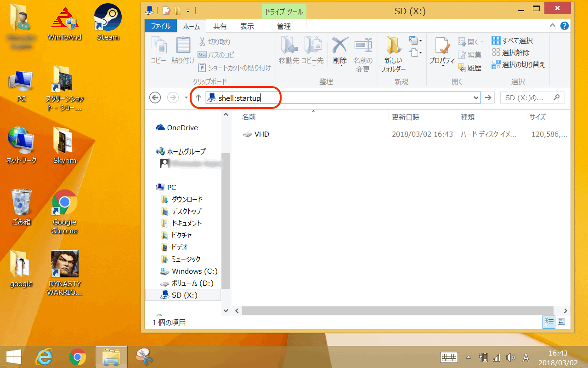The image size is (588, 368).
Task: Click the Back navigation arrow
Action: (155, 98)
